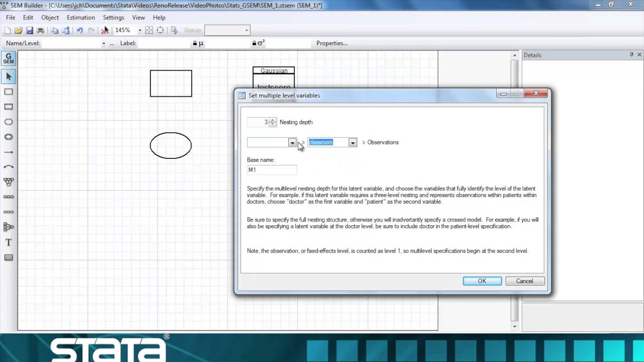Expand the empty first level variable dropdown

click(292, 143)
